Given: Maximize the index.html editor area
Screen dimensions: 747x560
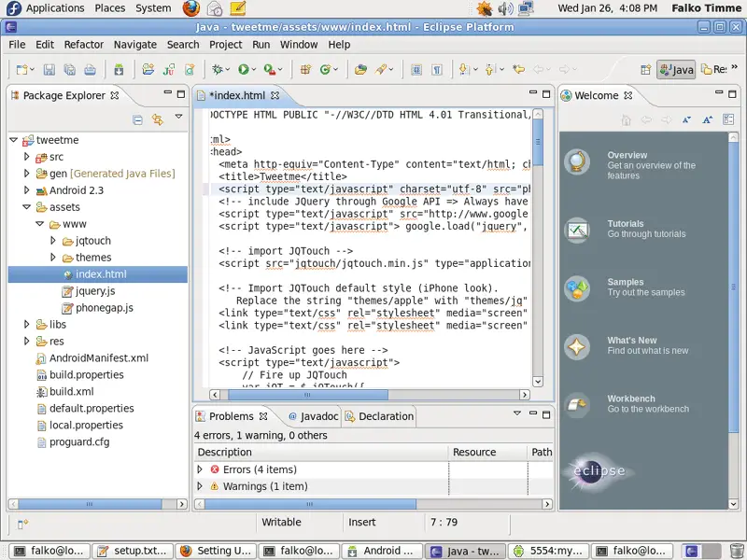Looking at the screenshot, I should pos(546,94).
